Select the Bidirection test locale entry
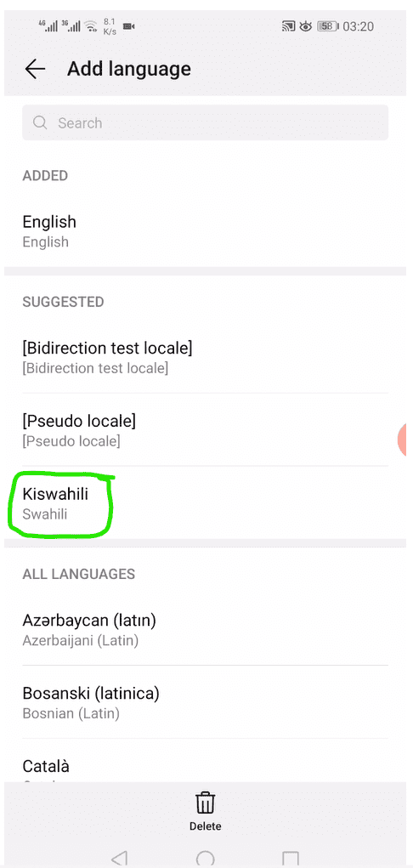The width and height of the screenshot is (413, 868). [x=206, y=357]
